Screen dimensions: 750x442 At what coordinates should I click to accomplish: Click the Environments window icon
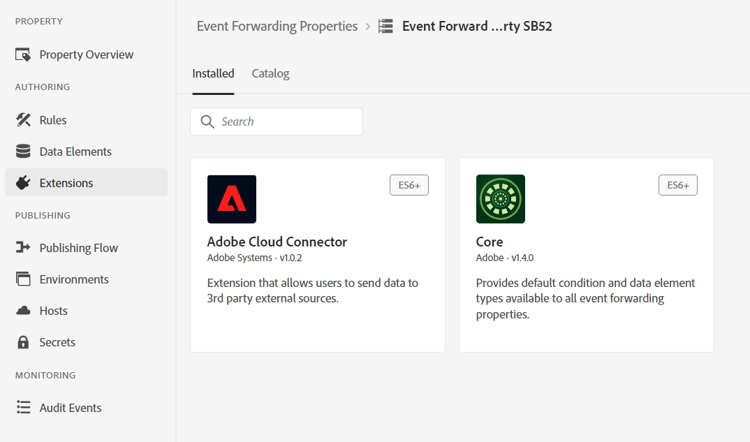[x=23, y=279]
